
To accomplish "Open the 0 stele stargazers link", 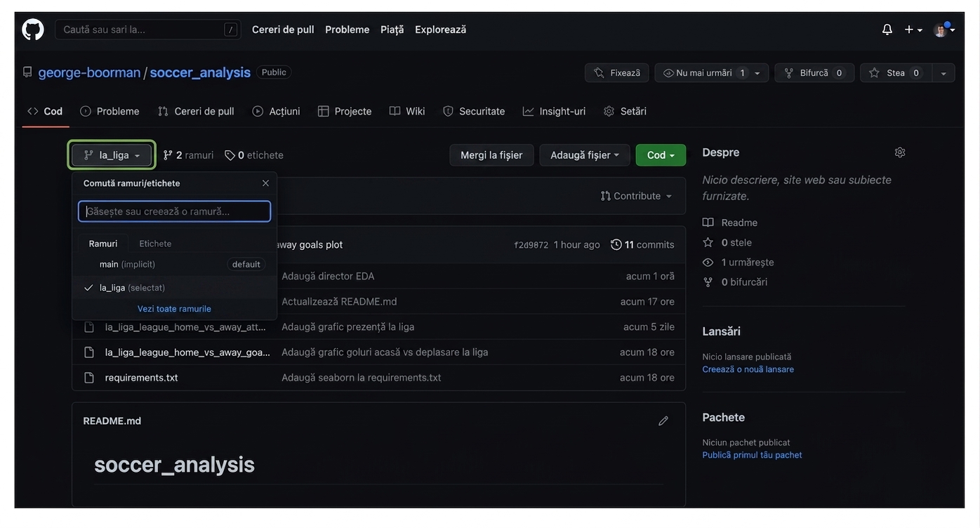I will click(x=727, y=242).
